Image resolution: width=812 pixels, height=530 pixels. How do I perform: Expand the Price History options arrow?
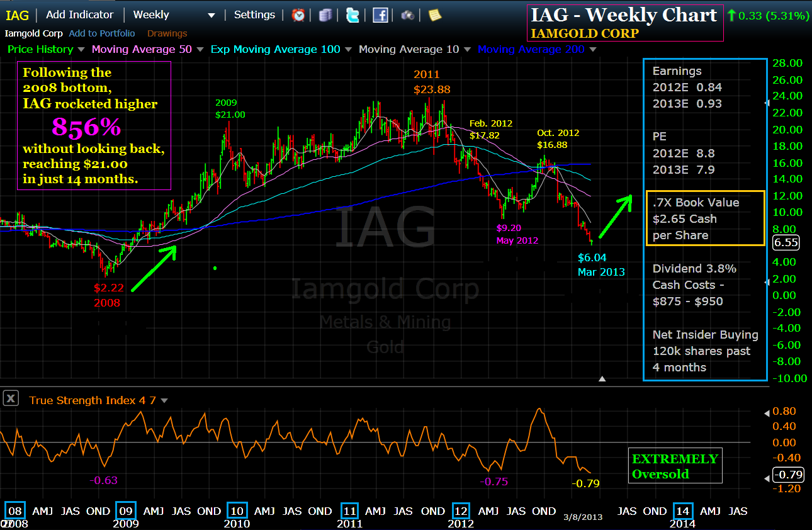[x=80, y=49]
